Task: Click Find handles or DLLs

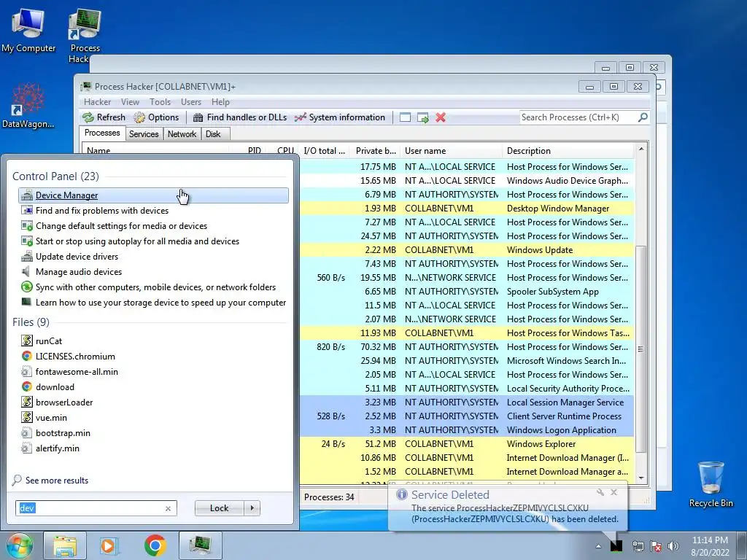Action: (239, 117)
